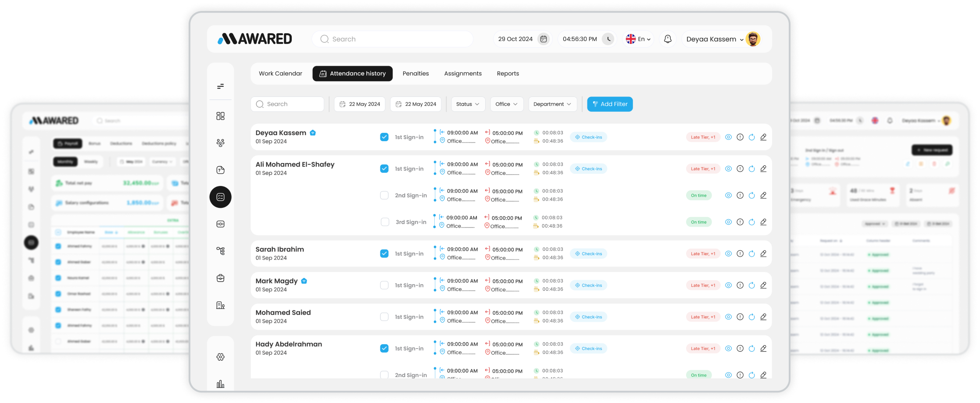The width and height of the screenshot is (980, 403).
Task: Click the edit pencil for Deyaa Kassem's row
Action: (x=763, y=137)
